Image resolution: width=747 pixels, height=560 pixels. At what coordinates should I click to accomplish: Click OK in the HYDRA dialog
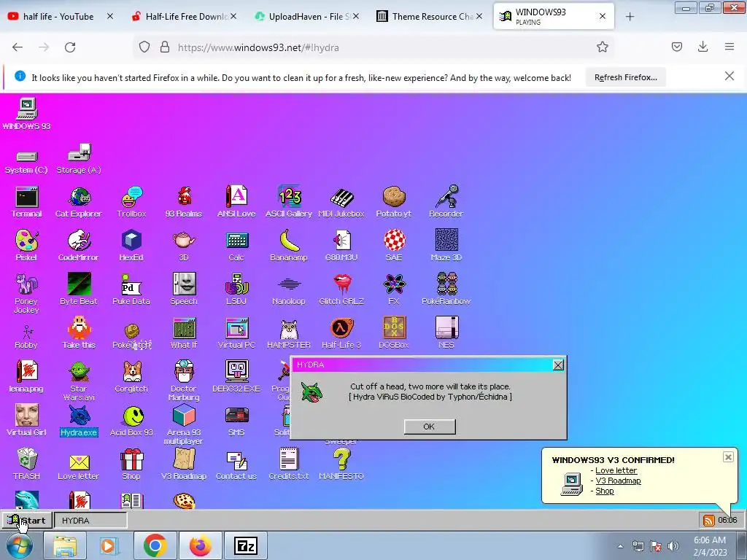click(429, 427)
